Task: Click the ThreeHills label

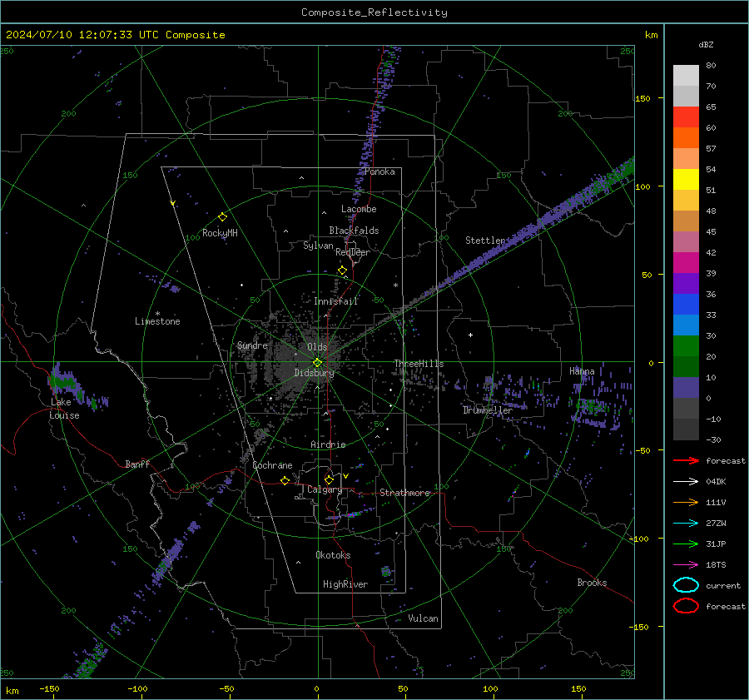Action: coord(419,364)
